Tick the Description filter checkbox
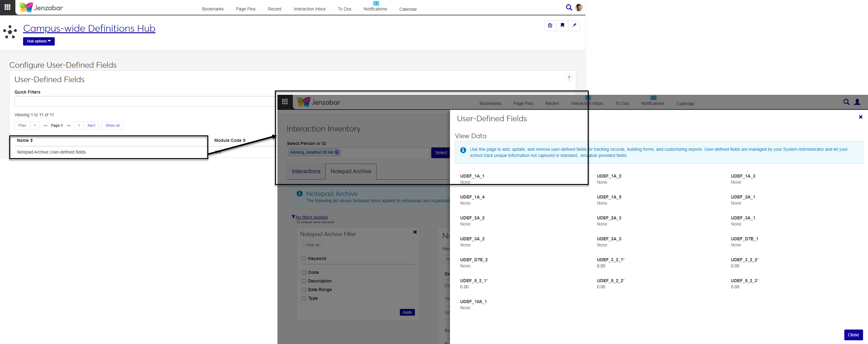 [x=304, y=281]
